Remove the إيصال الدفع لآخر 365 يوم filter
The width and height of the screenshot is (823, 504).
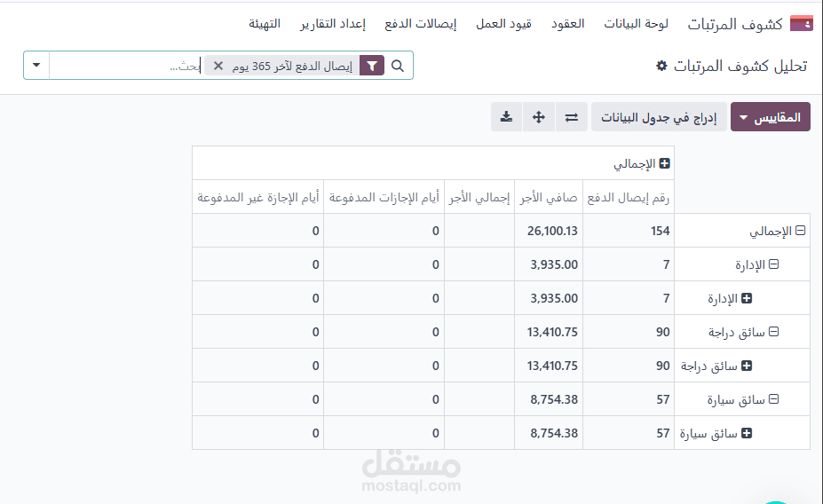click(x=218, y=66)
